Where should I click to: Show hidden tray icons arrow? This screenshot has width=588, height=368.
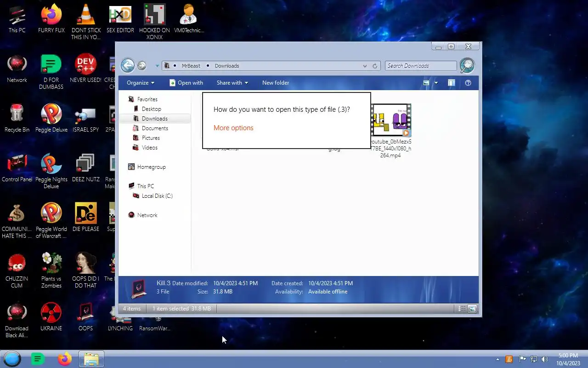pos(498,359)
